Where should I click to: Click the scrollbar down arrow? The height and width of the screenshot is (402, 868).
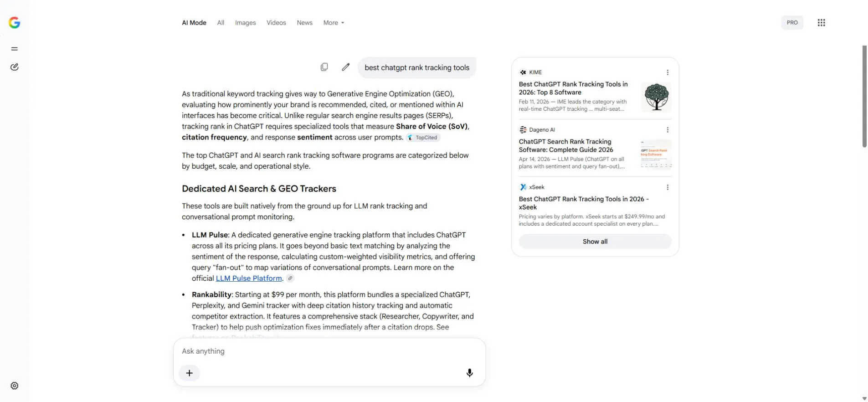point(864,399)
